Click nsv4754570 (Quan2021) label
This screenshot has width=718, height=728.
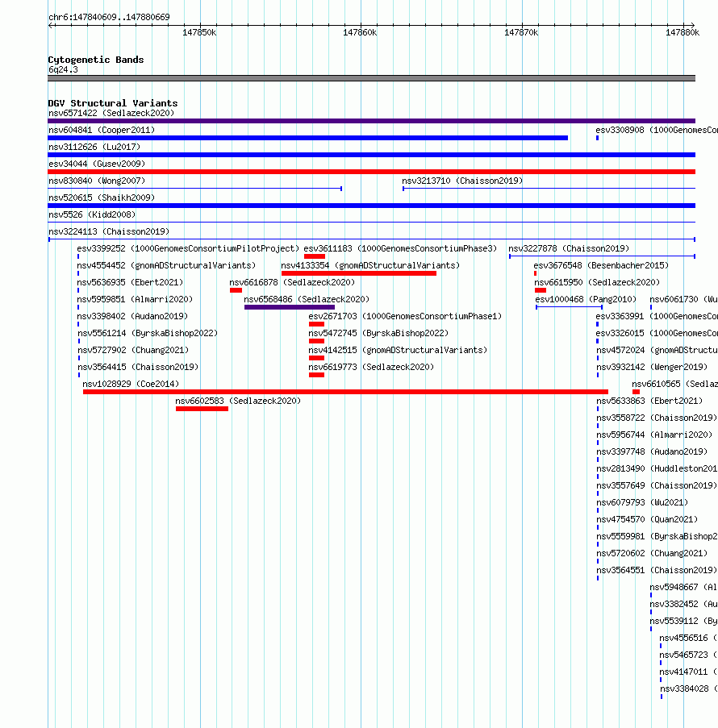647,519
